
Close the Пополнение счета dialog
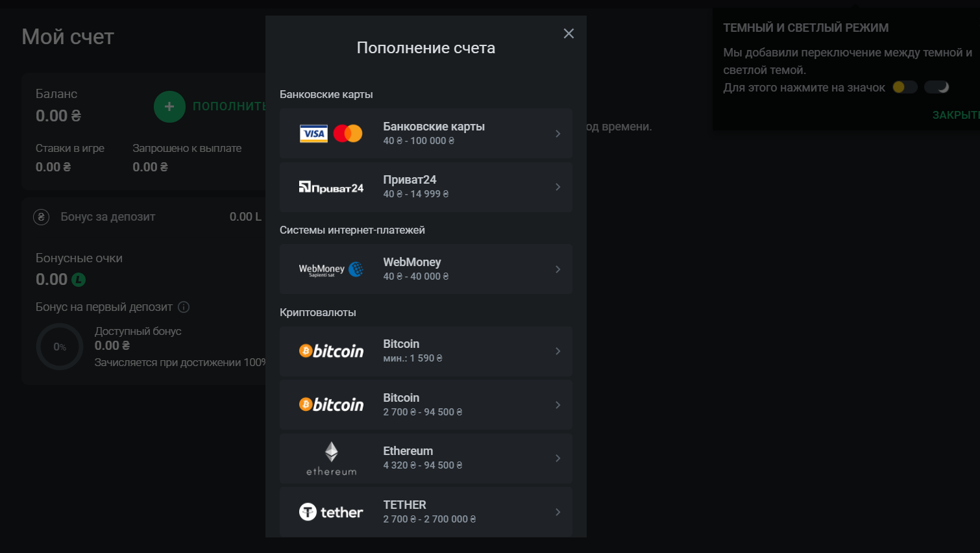pyautogui.click(x=569, y=34)
